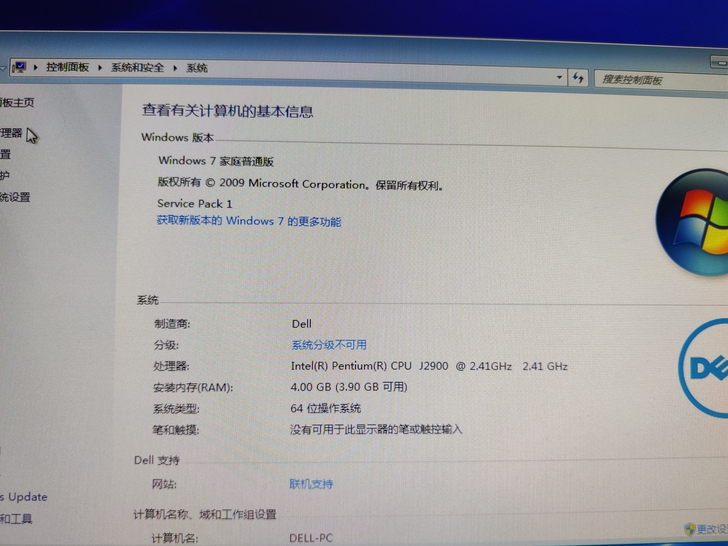Open the 控制面板 breadcrumb
Viewport: 728px width, 546px height.
tap(67, 67)
